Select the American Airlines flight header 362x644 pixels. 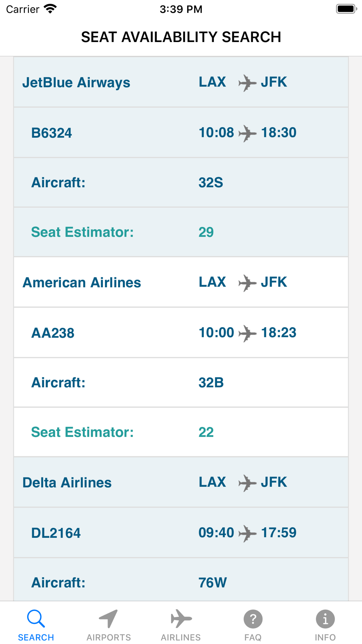click(82, 283)
